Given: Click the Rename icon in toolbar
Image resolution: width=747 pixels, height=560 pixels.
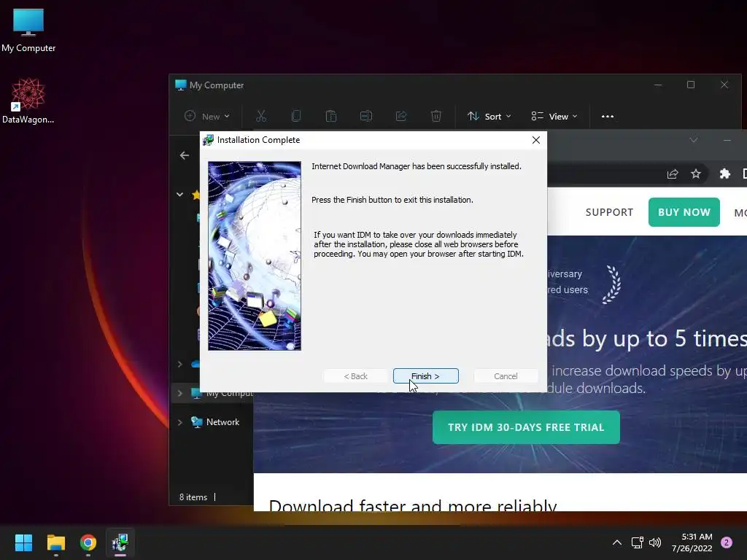Looking at the screenshot, I should [366, 116].
